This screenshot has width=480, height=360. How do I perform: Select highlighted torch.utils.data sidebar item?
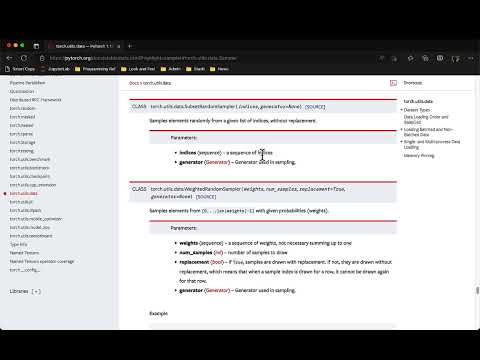click(x=24, y=193)
